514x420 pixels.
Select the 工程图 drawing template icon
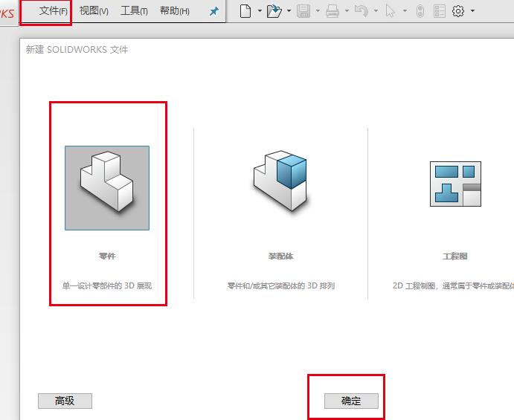[456, 184]
